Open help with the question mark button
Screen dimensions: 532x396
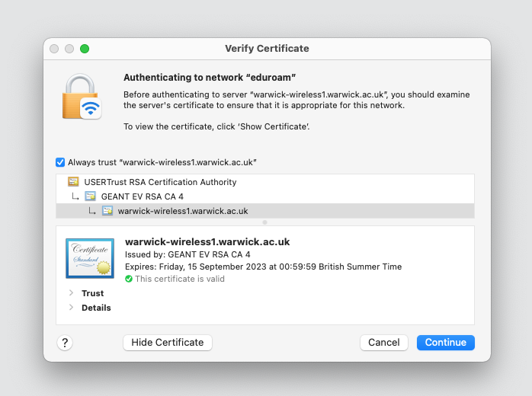(x=65, y=343)
